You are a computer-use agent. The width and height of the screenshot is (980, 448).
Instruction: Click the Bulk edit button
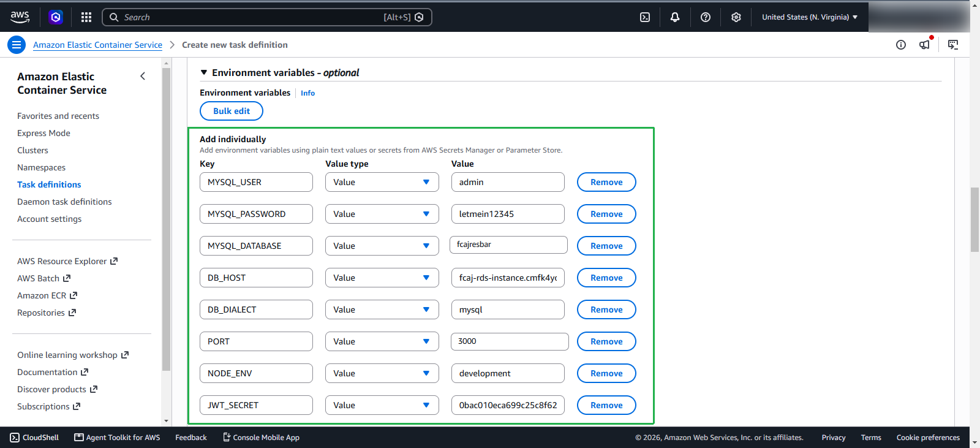point(232,111)
